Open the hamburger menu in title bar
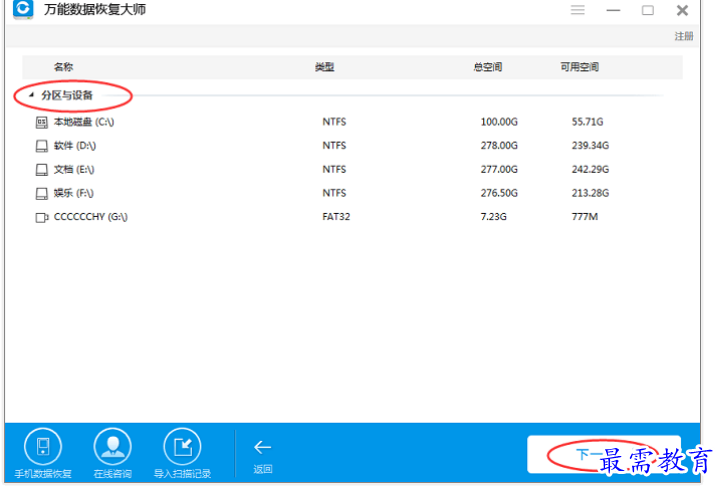 coord(578,10)
